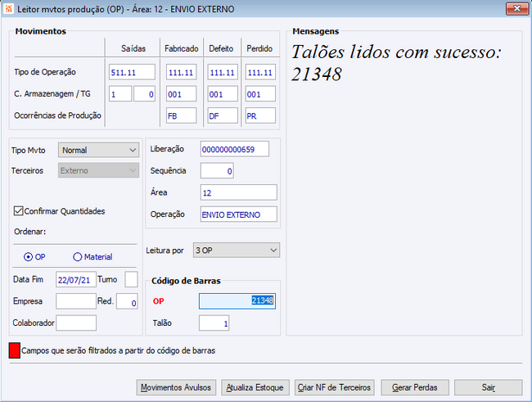The image size is (532, 402).
Task: Click the Sair button
Action: click(x=489, y=387)
